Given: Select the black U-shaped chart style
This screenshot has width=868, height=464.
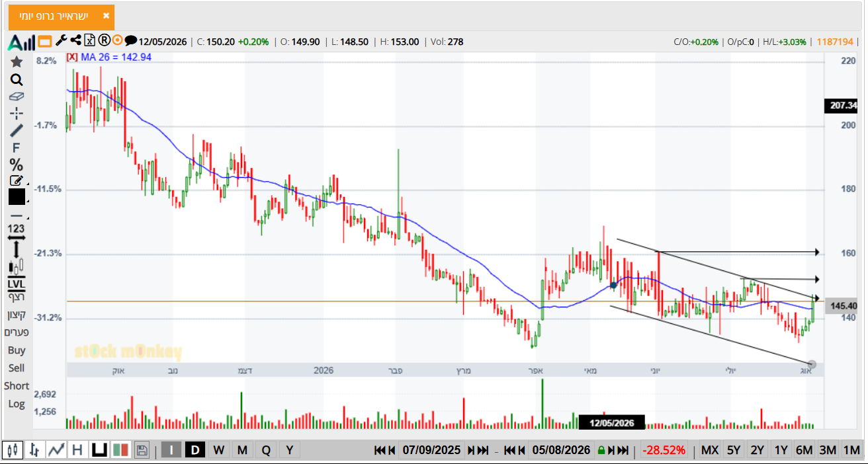Looking at the screenshot, I should 99,450.
